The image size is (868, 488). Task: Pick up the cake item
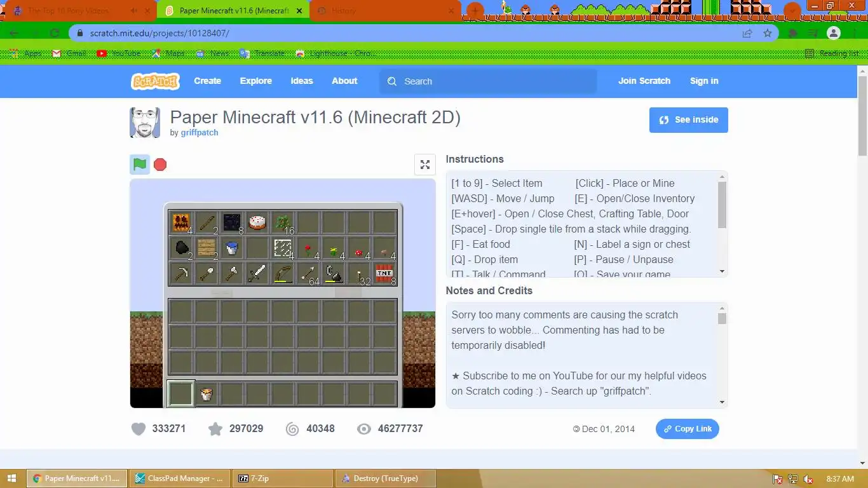[257, 222]
